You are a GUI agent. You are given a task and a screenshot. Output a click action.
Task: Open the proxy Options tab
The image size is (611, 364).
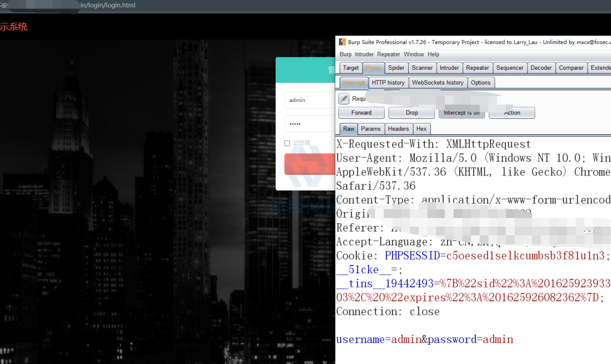point(480,83)
